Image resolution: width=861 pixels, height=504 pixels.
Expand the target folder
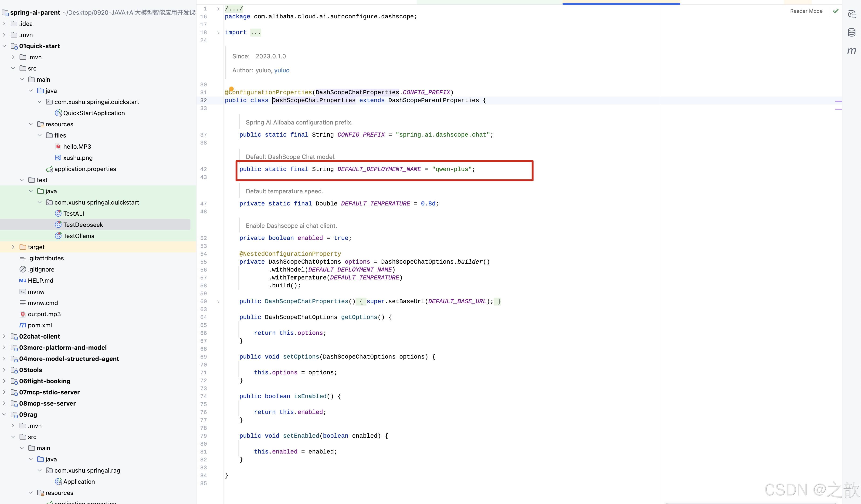point(13,247)
